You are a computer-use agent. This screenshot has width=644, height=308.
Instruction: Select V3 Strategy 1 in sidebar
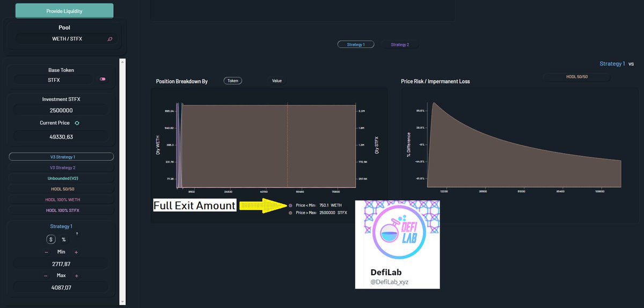[x=61, y=157]
